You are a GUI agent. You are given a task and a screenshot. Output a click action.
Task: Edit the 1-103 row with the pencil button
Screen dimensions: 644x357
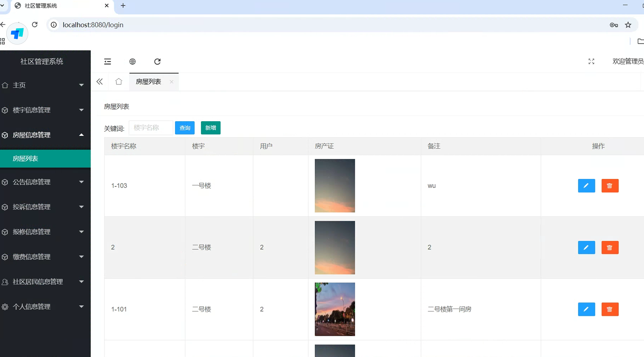coord(586,186)
